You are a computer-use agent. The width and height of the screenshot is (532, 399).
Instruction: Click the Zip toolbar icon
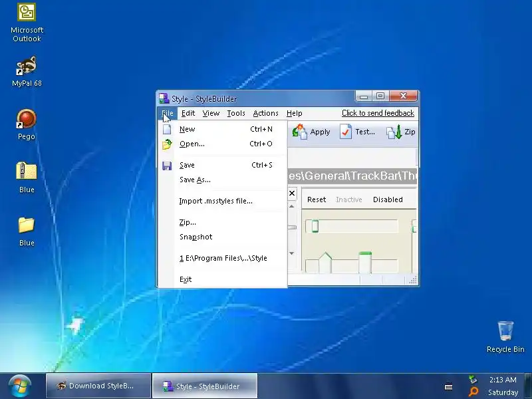394,132
